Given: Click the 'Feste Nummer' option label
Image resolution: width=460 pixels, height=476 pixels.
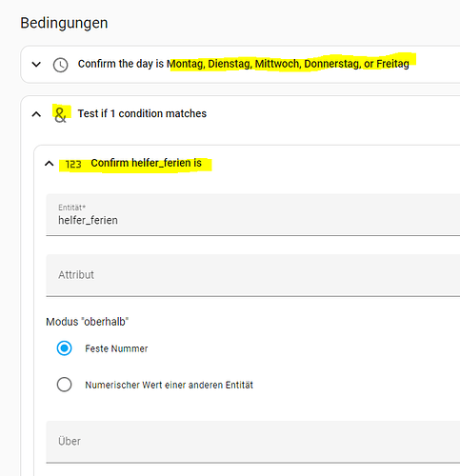Looking at the screenshot, I should 116,348.
